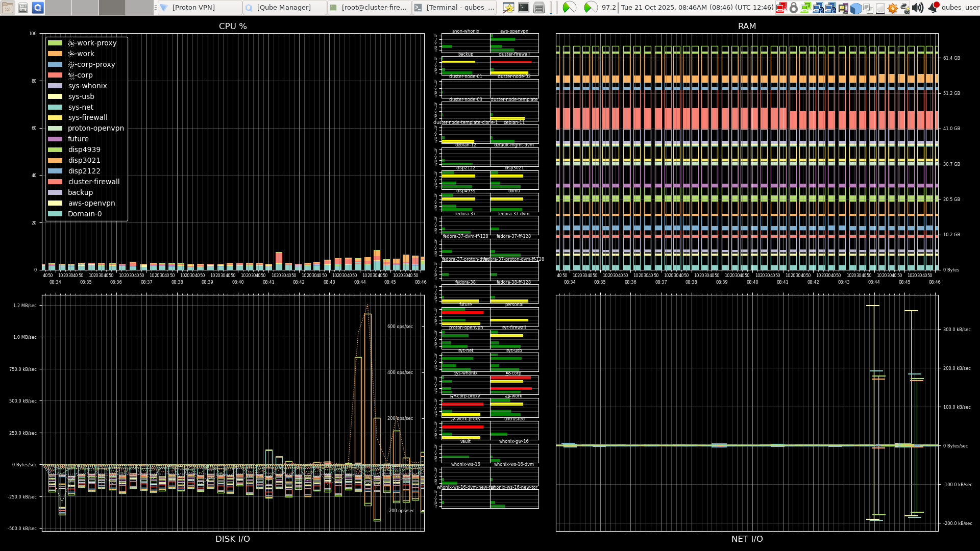
Task: Open the green network computers tray icon
Action: pos(805,8)
